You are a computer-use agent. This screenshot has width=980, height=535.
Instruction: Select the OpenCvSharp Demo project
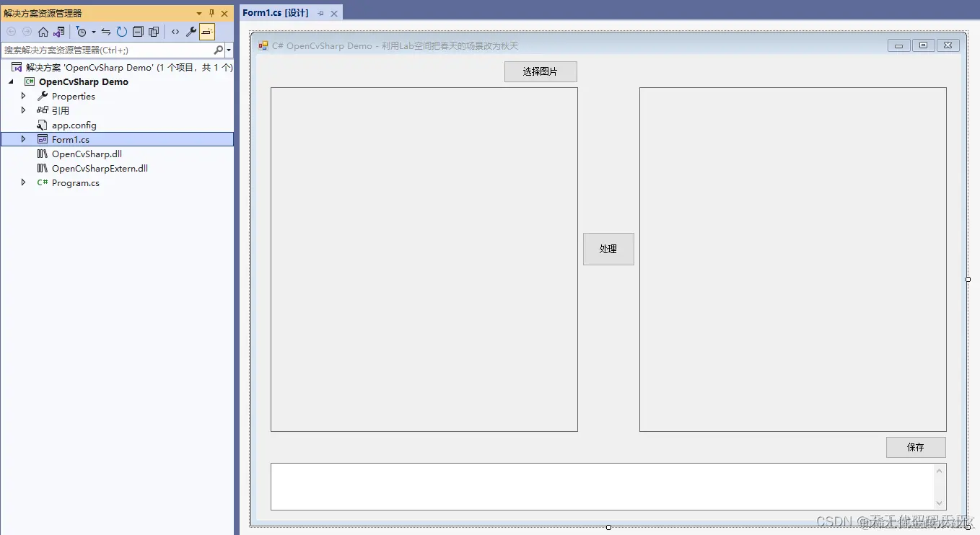(84, 82)
